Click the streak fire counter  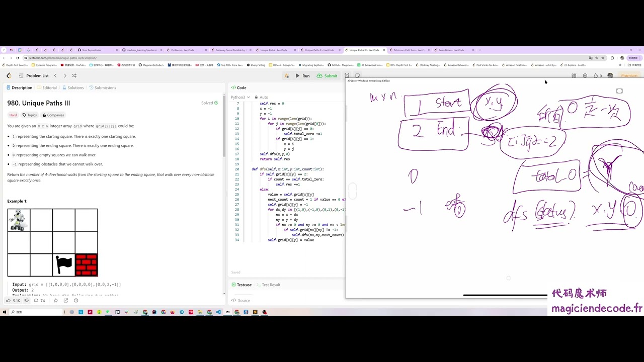click(x=598, y=76)
